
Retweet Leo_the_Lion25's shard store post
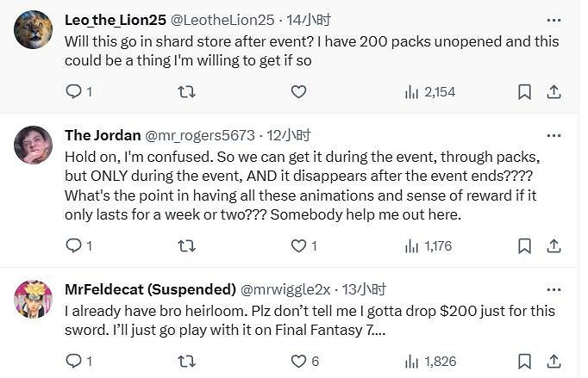tap(185, 91)
